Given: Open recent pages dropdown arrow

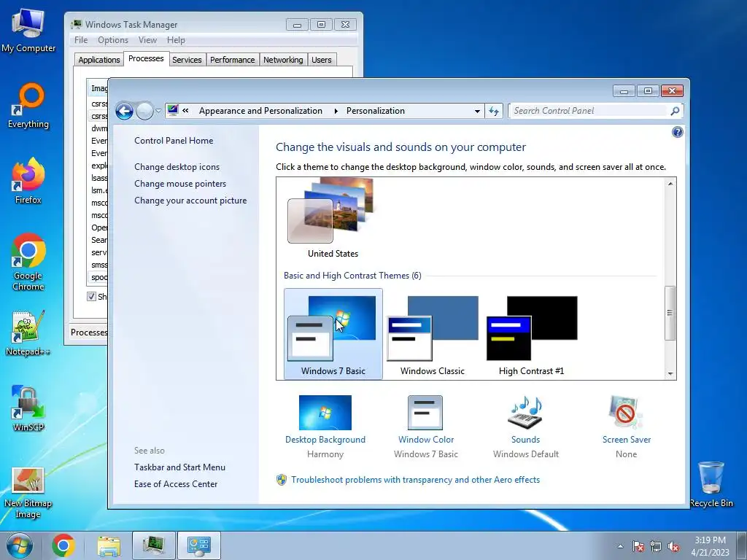Looking at the screenshot, I should [x=158, y=111].
